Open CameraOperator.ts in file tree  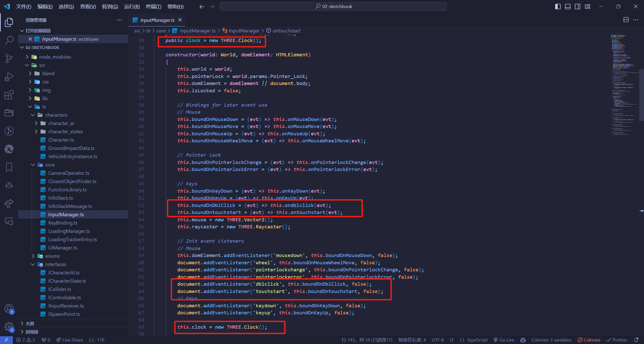73,173
